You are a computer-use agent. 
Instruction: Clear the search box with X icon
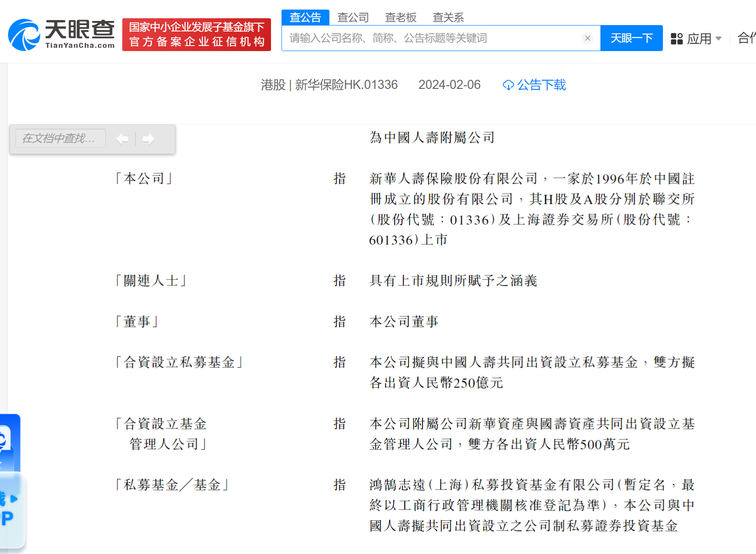tap(588, 38)
